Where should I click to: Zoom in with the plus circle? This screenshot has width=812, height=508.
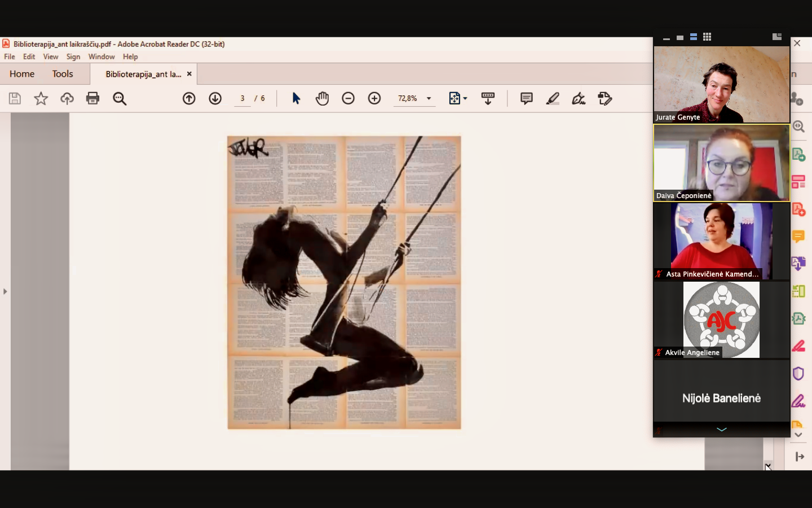pos(374,99)
